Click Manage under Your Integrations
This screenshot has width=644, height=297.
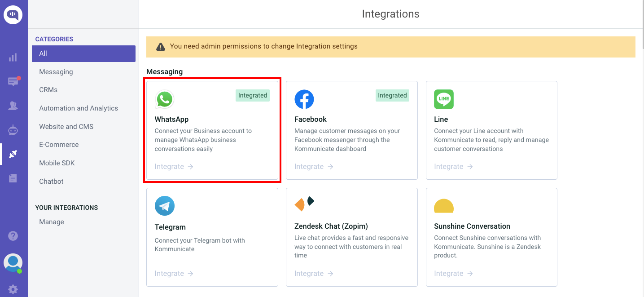51,222
